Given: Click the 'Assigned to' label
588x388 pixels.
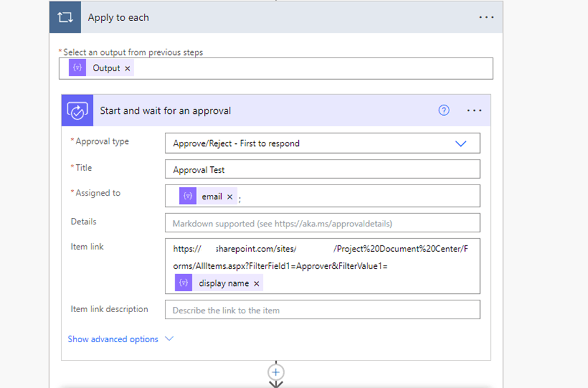Looking at the screenshot, I should coord(98,193).
